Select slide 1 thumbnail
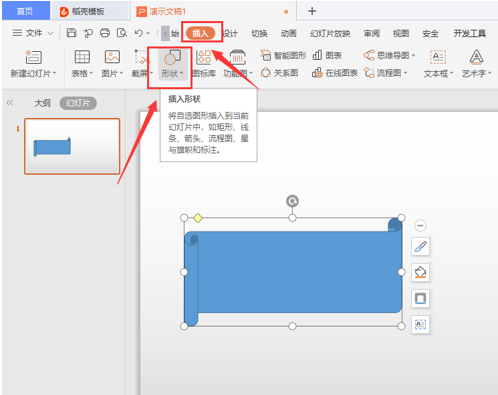 (x=72, y=146)
